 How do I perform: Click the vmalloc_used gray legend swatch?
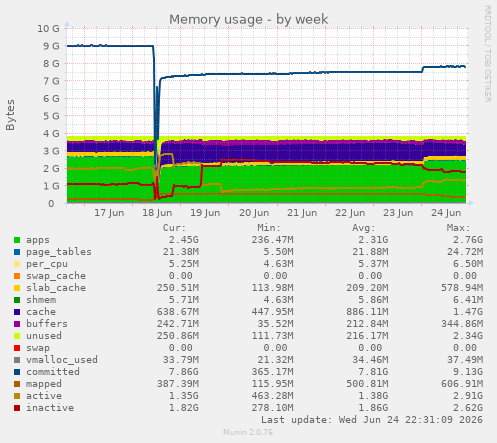(17, 360)
